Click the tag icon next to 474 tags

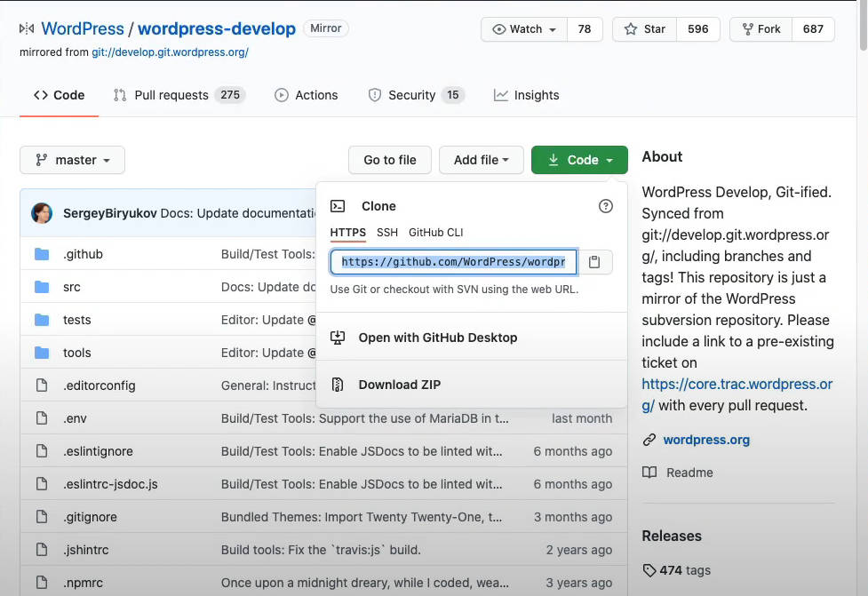coord(649,569)
